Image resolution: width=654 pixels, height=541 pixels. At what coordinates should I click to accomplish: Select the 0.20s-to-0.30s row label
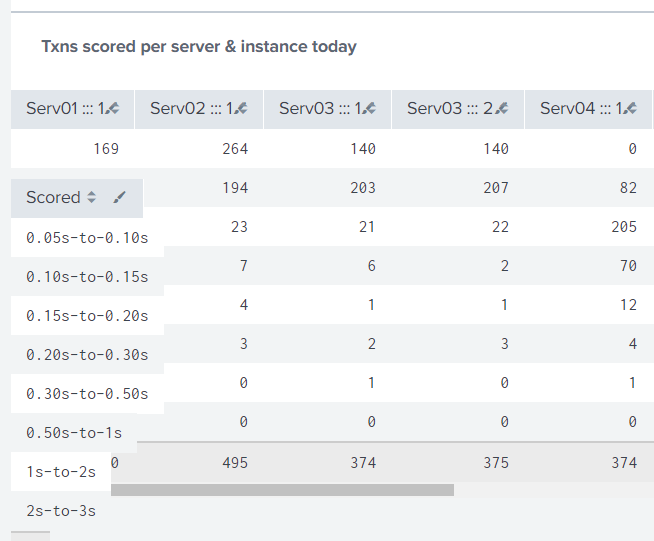click(87, 354)
